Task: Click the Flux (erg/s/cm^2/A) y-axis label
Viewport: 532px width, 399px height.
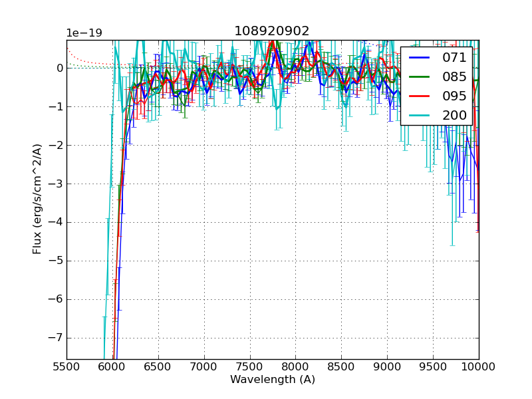Action: coord(38,199)
